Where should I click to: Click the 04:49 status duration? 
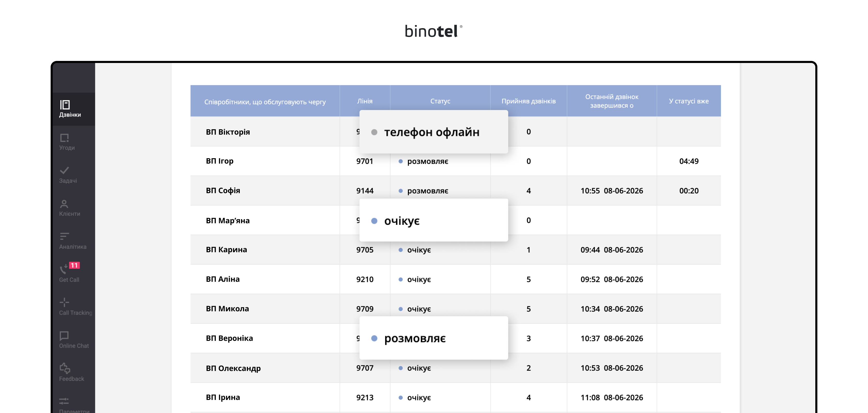[x=689, y=161]
